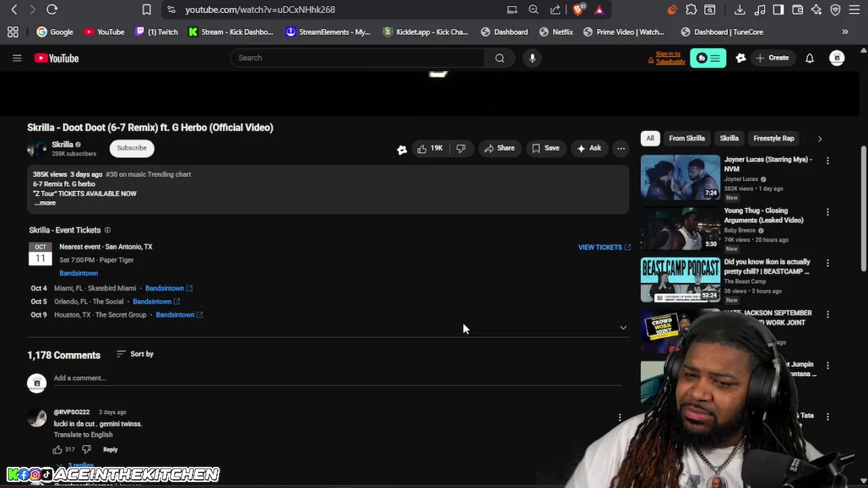Expand the description with ...more
The image size is (868, 488).
coord(45,203)
